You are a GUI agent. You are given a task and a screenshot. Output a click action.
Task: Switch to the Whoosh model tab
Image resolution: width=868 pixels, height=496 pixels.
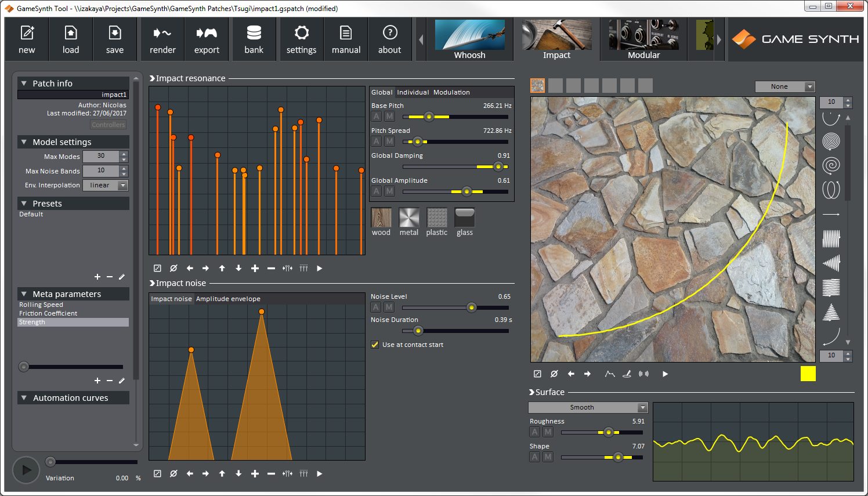[x=470, y=39]
